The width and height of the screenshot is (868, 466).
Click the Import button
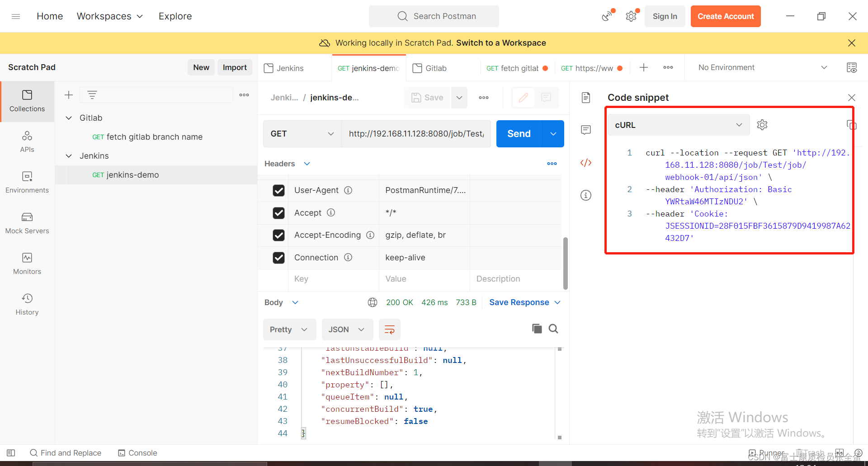tap(235, 67)
